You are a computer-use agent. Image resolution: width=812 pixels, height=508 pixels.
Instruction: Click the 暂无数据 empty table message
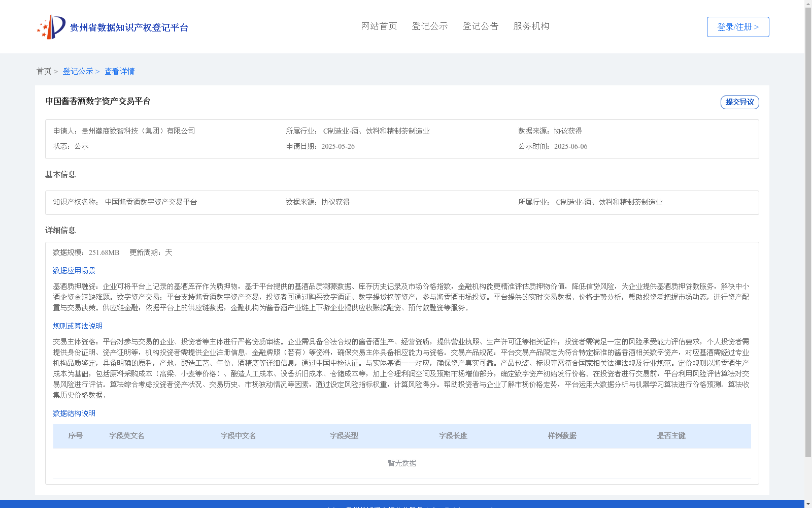[402, 463]
